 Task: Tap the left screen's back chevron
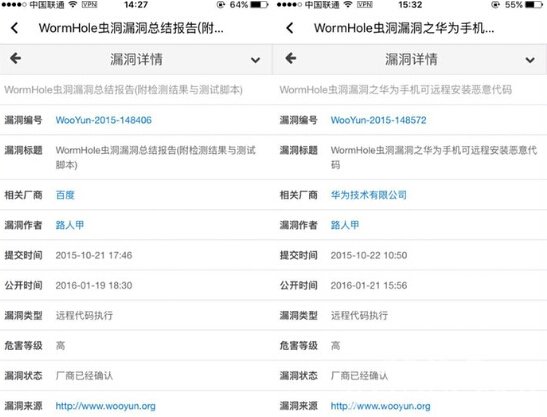coord(14,28)
